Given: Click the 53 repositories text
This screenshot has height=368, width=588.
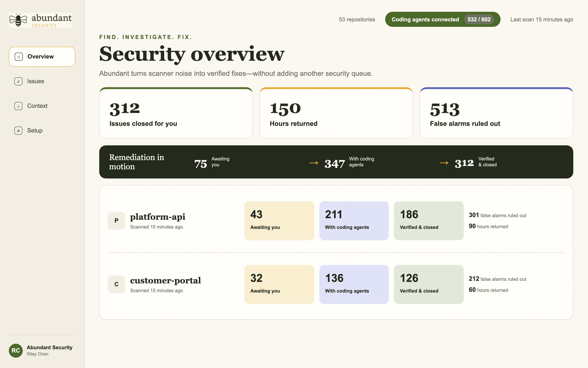Looking at the screenshot, I should [x=357, y=20].
